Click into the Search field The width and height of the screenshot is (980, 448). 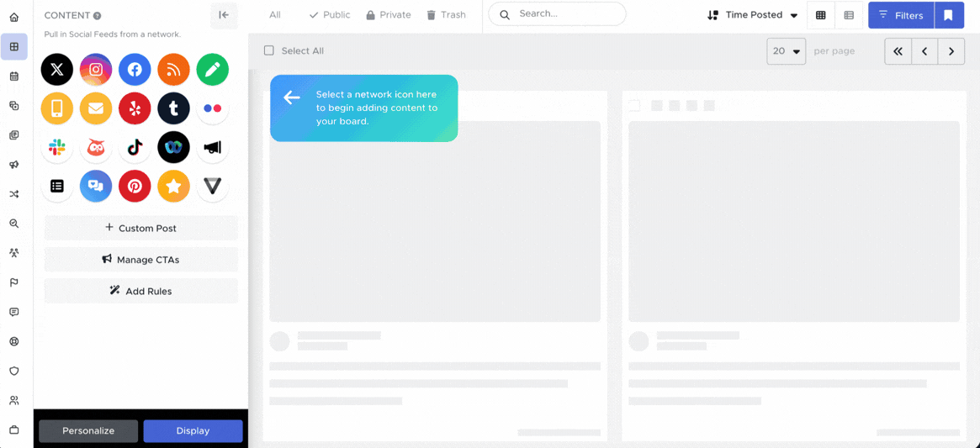[557, 13]
